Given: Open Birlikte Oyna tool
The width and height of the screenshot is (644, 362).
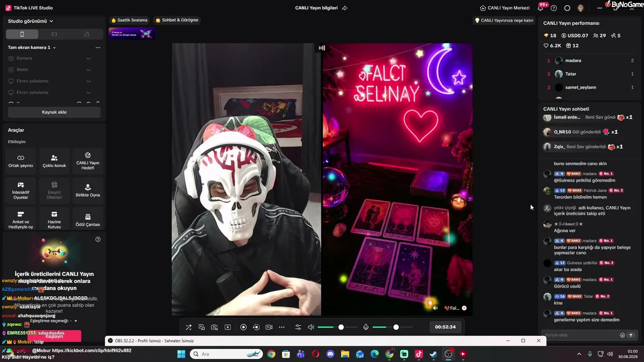Looking at the screenshot, I should point(88,191).
